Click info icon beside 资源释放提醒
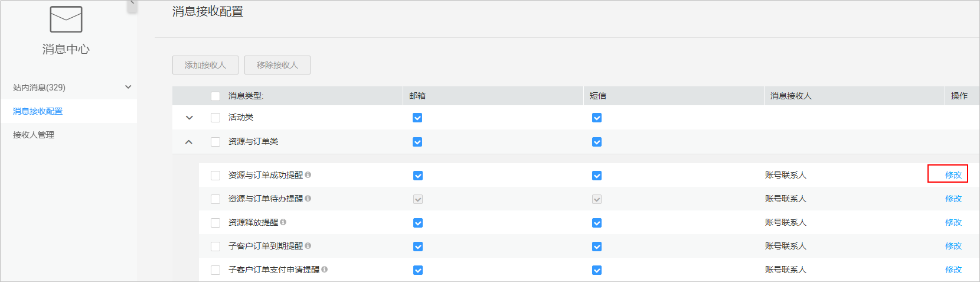980x282 pixels. point(283,222)
